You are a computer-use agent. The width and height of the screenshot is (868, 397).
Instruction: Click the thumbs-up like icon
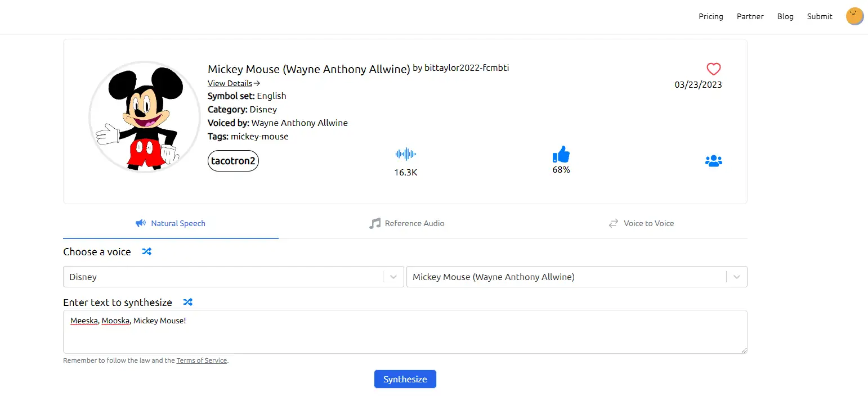pos(561,154)
